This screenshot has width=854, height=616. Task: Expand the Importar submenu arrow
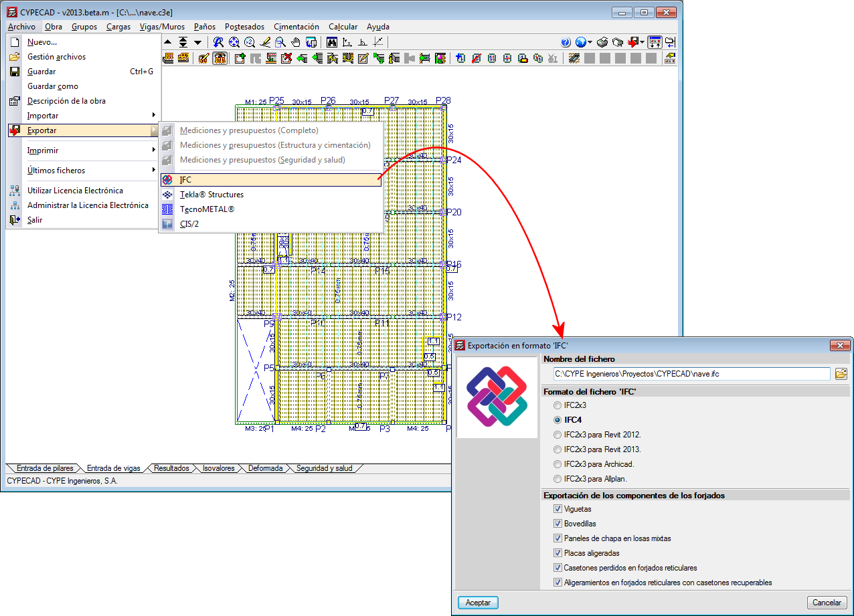click(x=154, y=116)
